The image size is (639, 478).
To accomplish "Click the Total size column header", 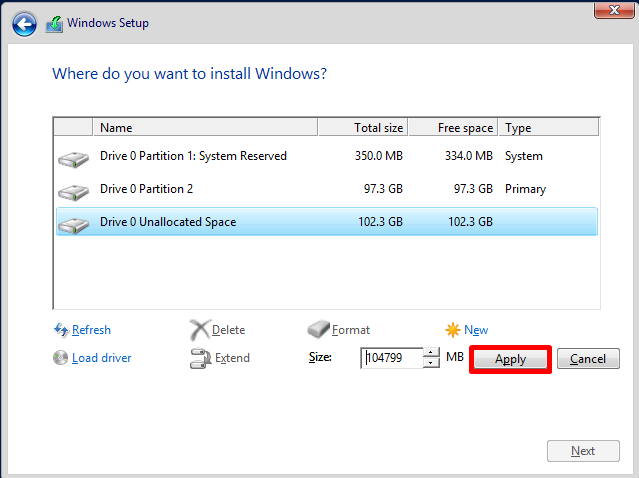I will point(363,128).
